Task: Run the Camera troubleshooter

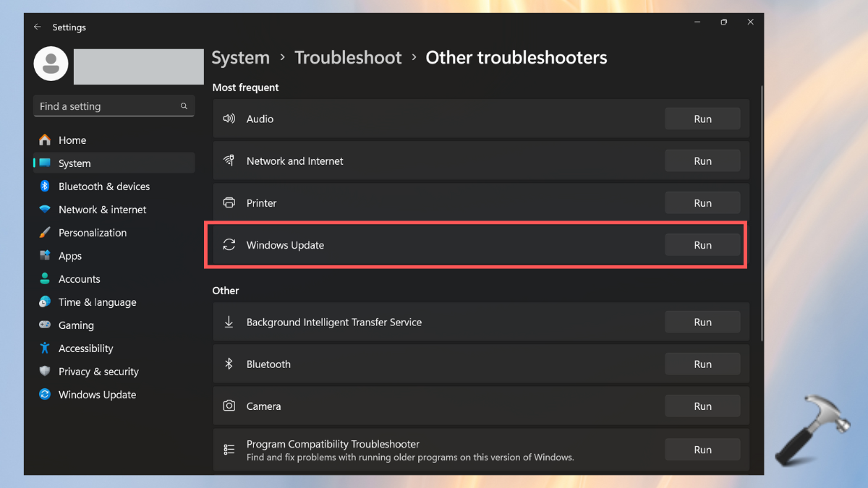Action: (x=702, y=406)
